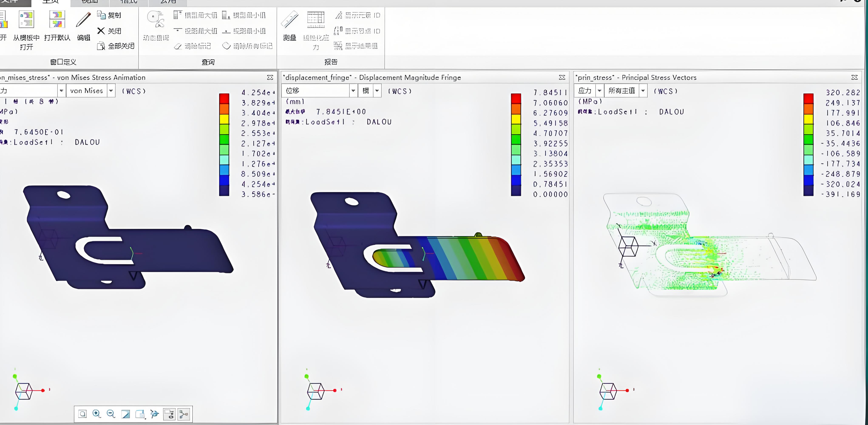Click the Zoom Out magnifier icon
This screenshot has width=868, height=425.
coord(111,414)
